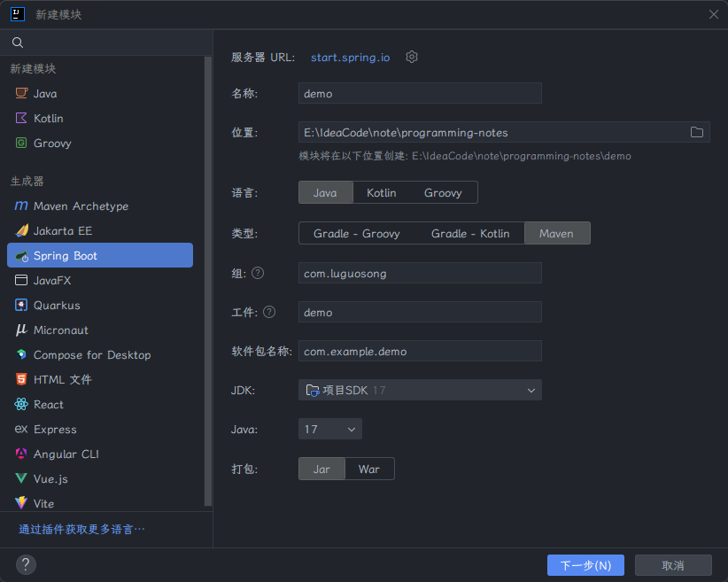Image resolution: width=728 pixels, height=582 pixels.
Task: Set build type to Maven
Action: tap(557, 233)
